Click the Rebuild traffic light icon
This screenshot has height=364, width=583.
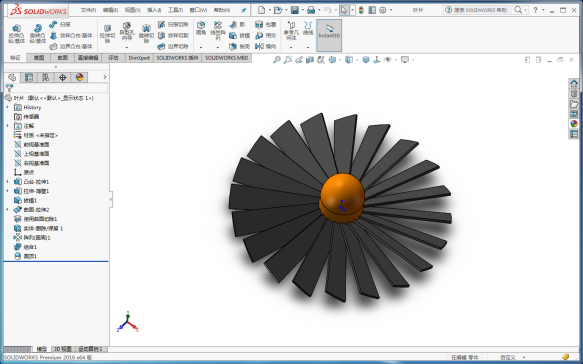tap(361, 10)
